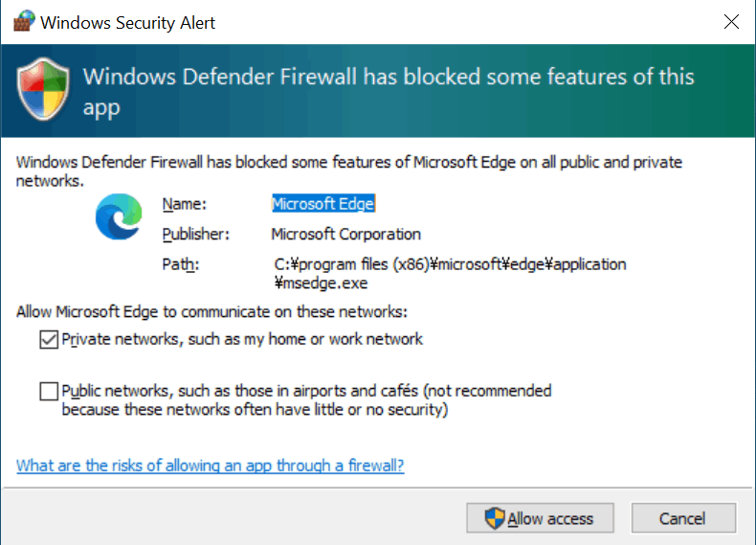This screenshot has width=756, height=545.
Task: Click the Microsoft Edge logo icon
Action: (x=118, y=217)
